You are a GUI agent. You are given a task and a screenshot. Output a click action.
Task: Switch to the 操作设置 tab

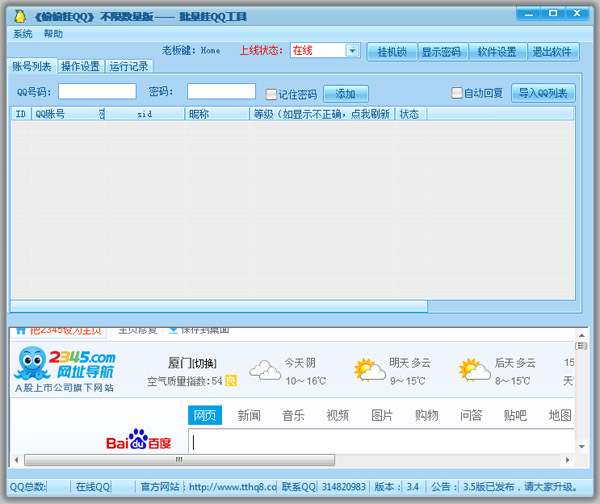(x=80, y=67)
